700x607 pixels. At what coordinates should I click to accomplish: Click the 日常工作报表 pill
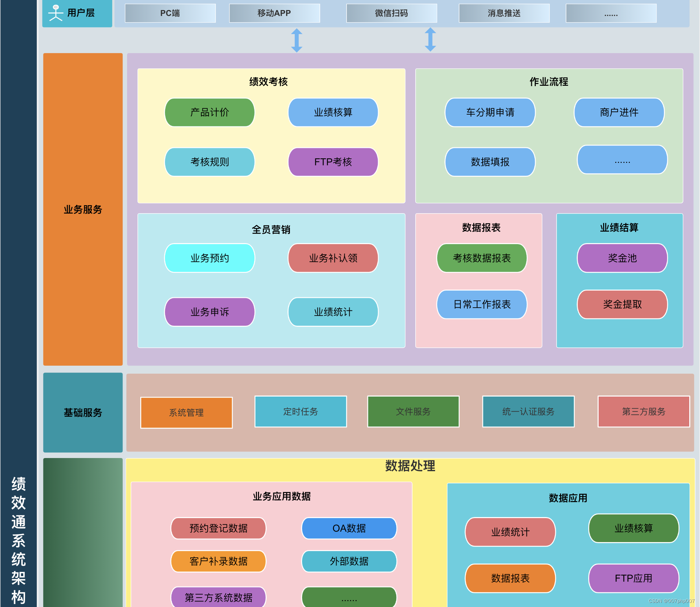coord(482,305)
